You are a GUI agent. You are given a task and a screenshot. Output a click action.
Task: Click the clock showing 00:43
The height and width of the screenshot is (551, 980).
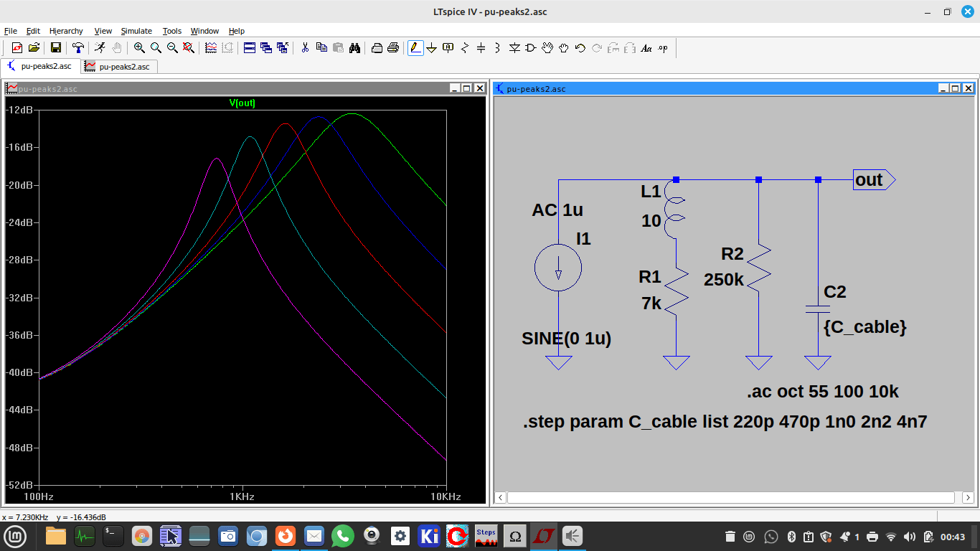[x=953, y=537]
